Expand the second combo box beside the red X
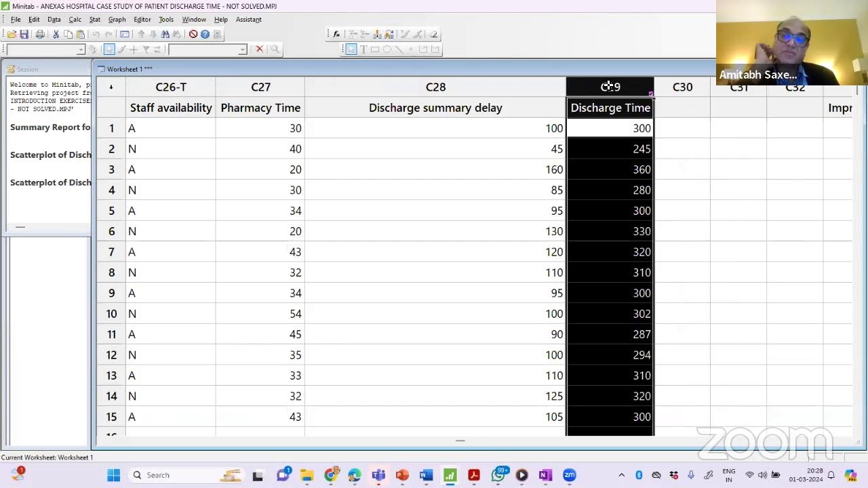868x488 pixels. tap(242, 49)
